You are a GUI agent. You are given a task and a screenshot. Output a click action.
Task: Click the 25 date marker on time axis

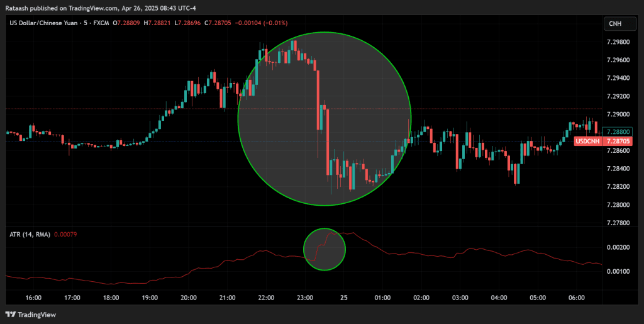[x=344, y=297]
